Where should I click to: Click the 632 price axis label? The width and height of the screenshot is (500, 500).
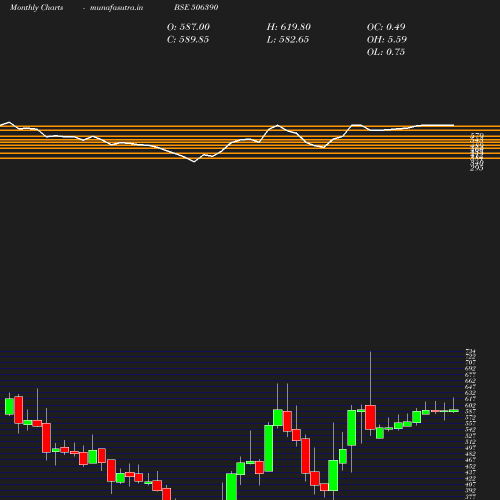(470, 392)
